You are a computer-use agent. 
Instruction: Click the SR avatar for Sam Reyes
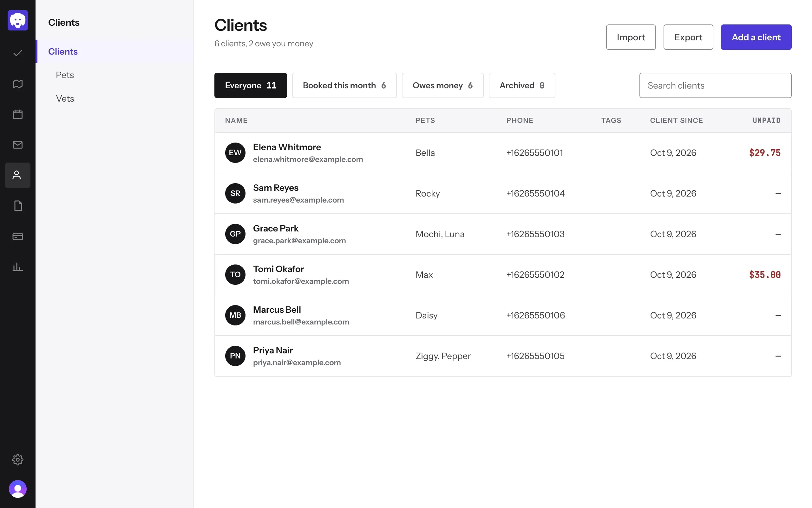(x=235, y=194)
